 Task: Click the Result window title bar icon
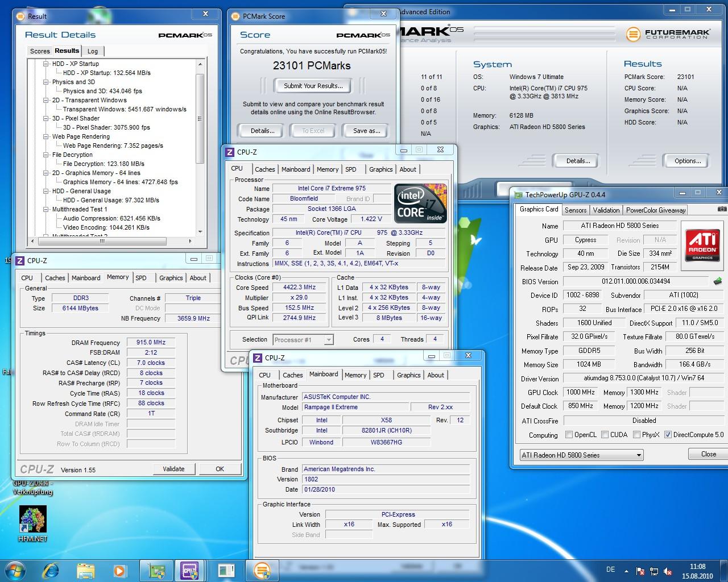tap(20, 16)
